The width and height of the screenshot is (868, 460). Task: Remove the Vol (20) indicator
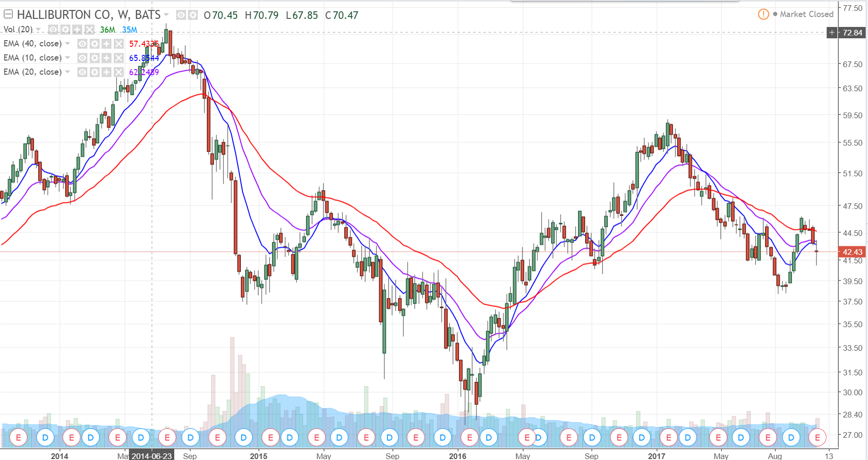pyautogui.click(x=89, y=30)
